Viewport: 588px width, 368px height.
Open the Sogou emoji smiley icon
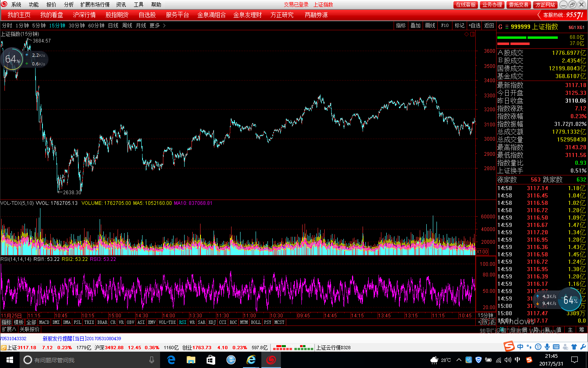pos(538,347)
